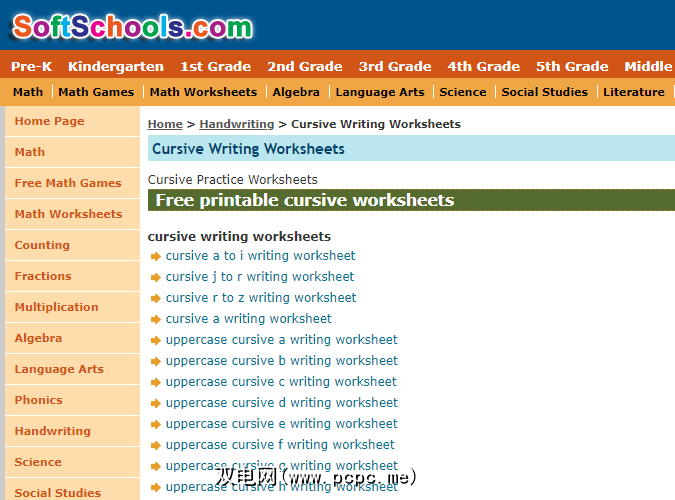Click arrow icon beside uppercase cursive e

coord(155,425)
